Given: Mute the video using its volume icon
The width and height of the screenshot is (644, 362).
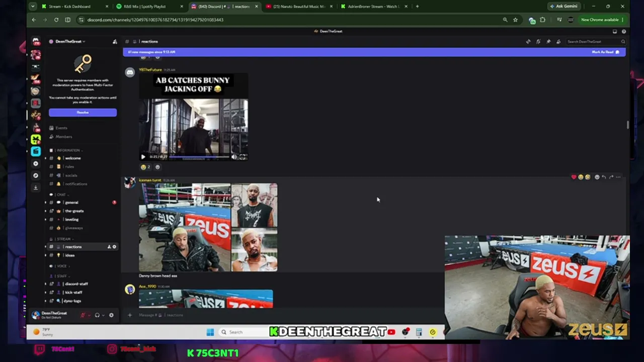Looking at the screenshot, I should tap(234, 157).
